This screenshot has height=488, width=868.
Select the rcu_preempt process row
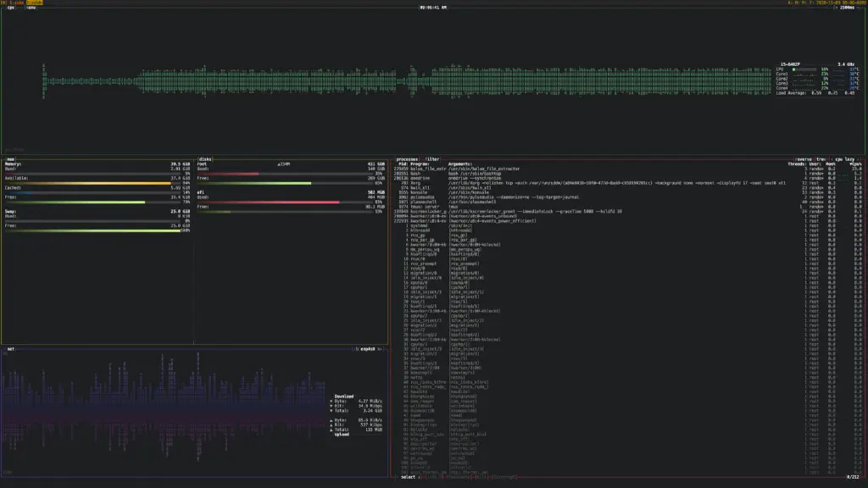[x=627, y=264]
